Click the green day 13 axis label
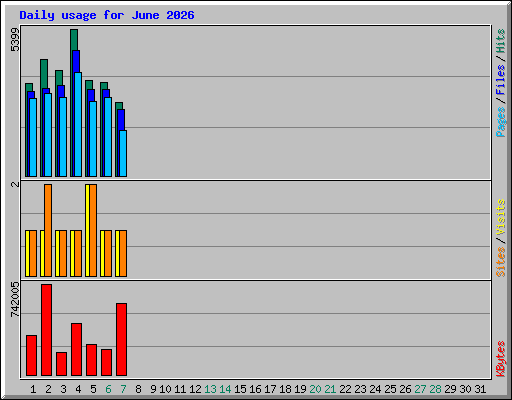The width and height of the screenshot is (512, 400). tap(210, 389)
